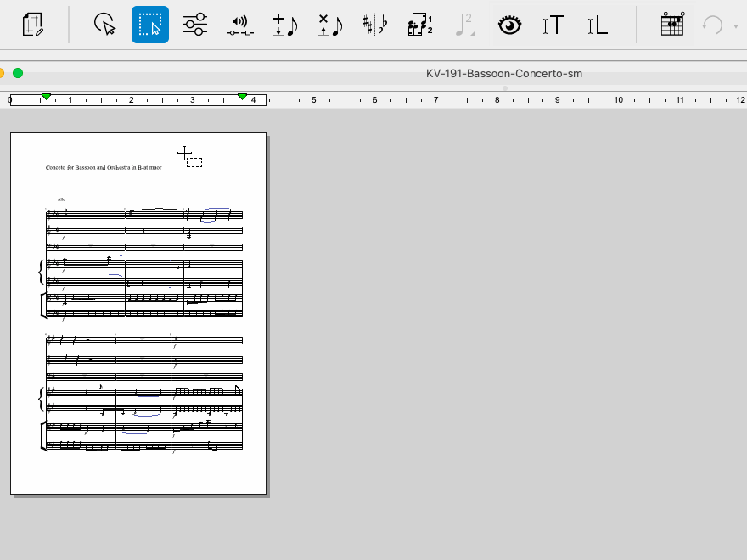This screenshot has height=560, width=747.
Task: Open the voices 1 and 2 tool
Action: (420, 25)
